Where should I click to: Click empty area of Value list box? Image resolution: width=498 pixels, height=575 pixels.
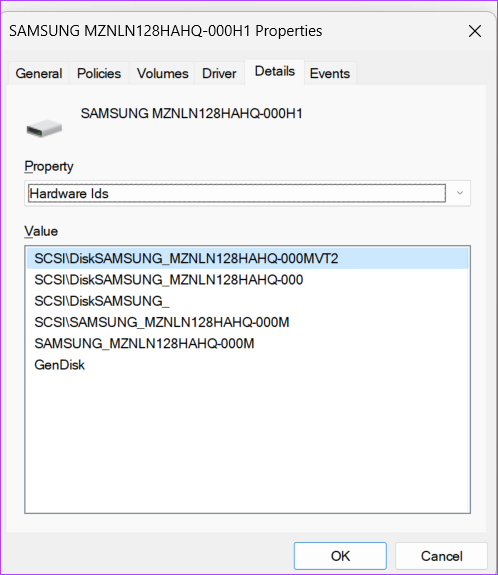tap(248, 444)
